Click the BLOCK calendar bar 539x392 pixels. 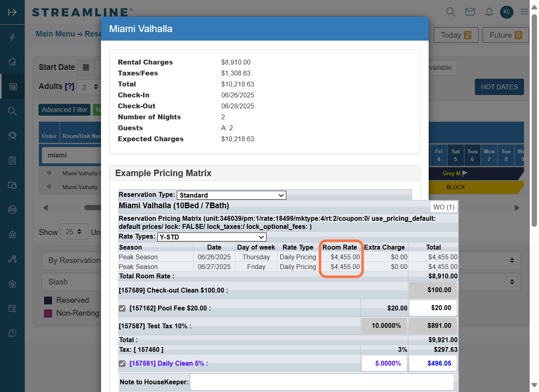pyautogui.click(x=475, y=187)
